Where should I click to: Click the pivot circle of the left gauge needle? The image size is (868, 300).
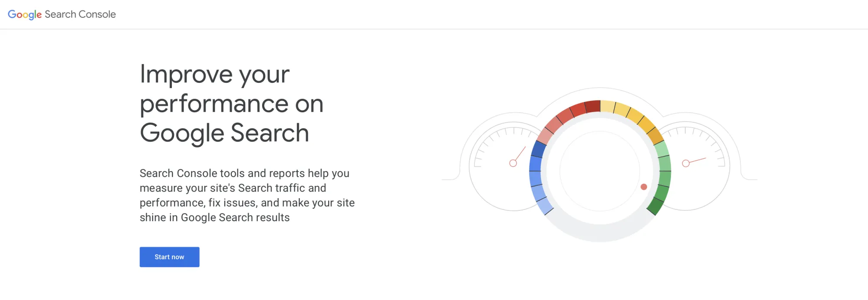click(513, 163)
